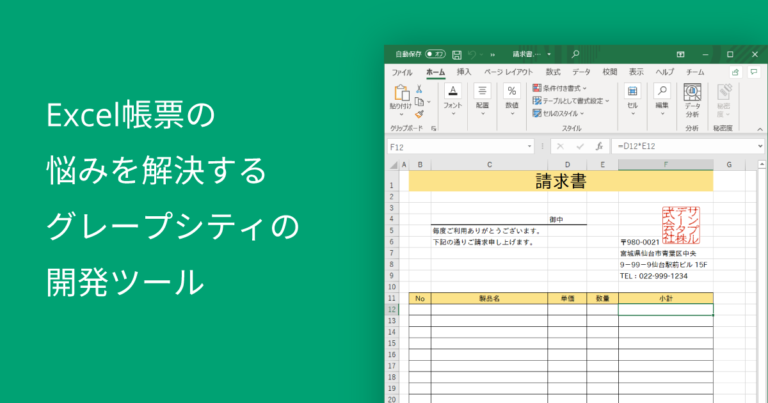
Task: Switch to the ヘルプ tab
Action: click(665, 72)
